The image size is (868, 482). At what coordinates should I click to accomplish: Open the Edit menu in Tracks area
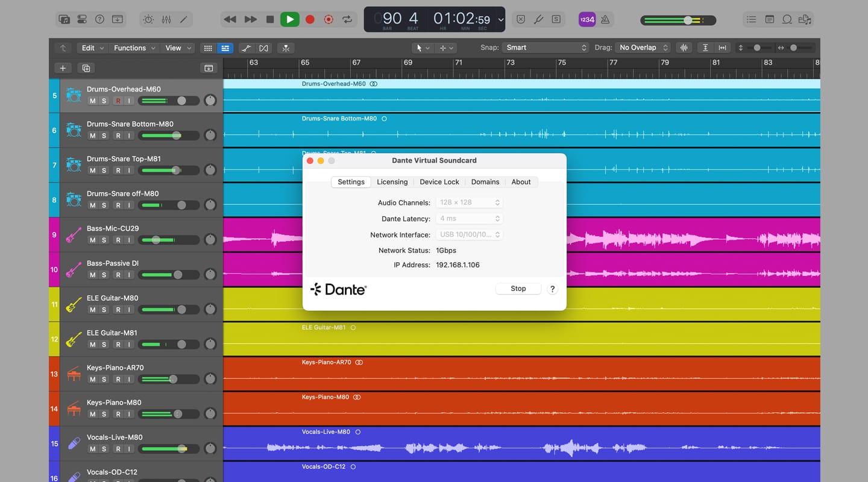(93, 48)
